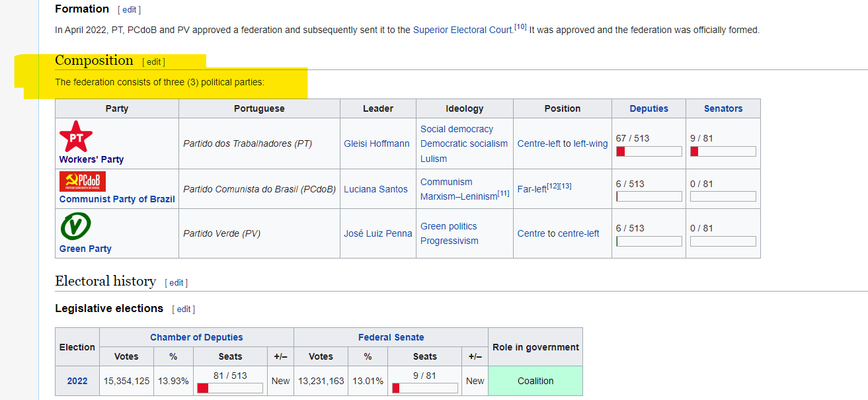Click the Party column header
The width and height of the screenshot is (868, 400).
pyautogui.click(x=117, y=108)
